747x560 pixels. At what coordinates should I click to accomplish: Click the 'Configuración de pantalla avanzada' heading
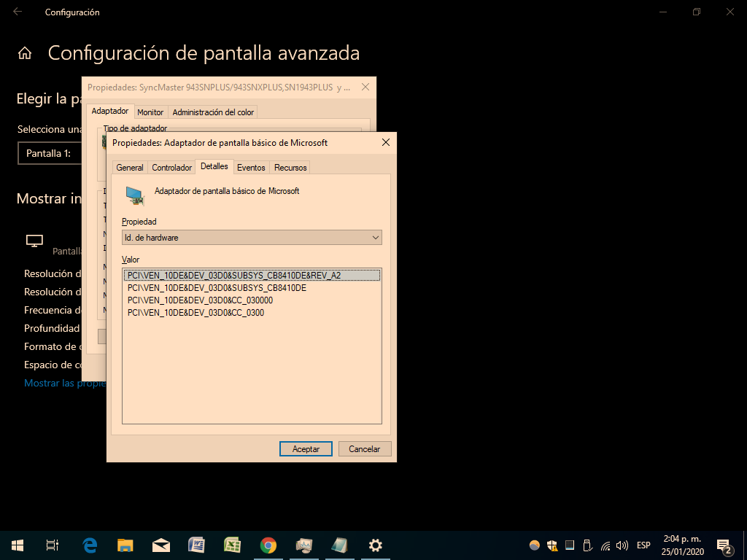[x=204, y=52]
